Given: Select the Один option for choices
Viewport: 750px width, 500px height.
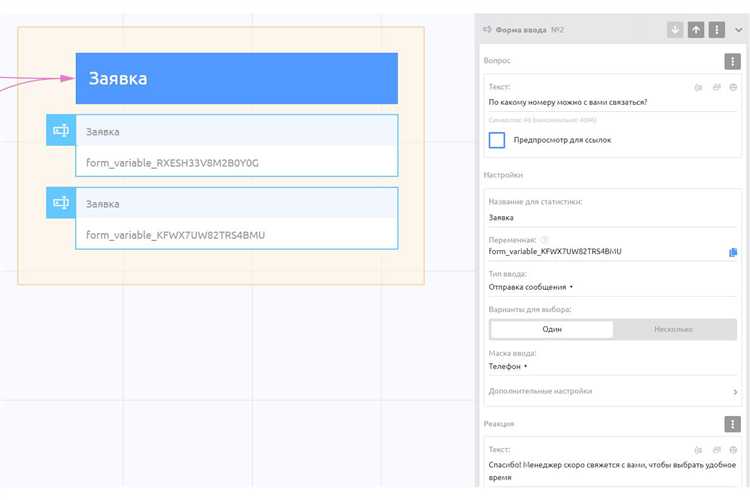Looking at the screenshot, I should coord(551,329).
